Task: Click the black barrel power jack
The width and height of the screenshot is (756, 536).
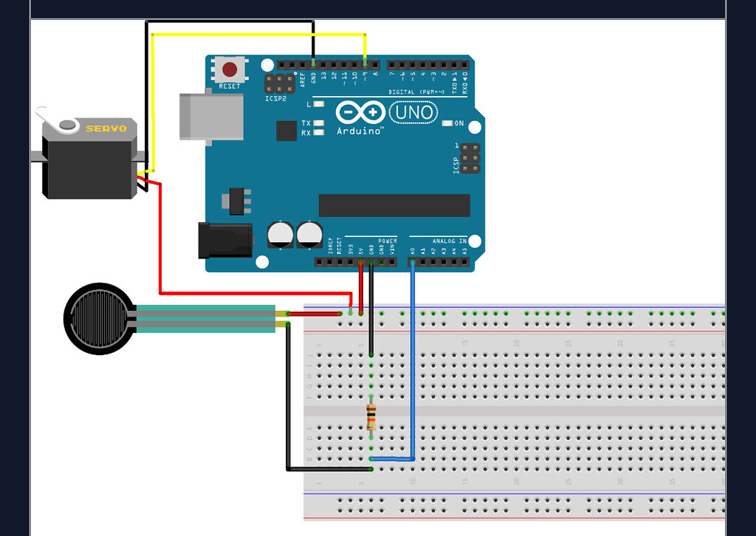Action: [x=225, y=240]
